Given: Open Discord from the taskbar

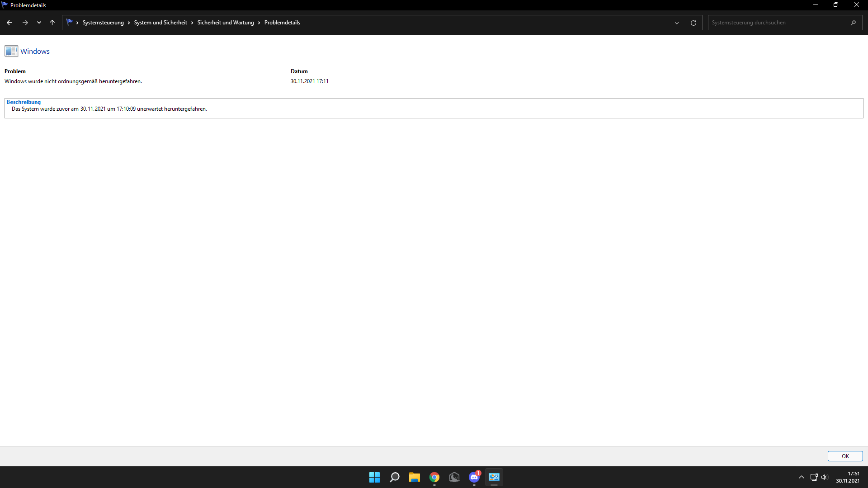Looking at the screenshot, I should pos(474,477).
